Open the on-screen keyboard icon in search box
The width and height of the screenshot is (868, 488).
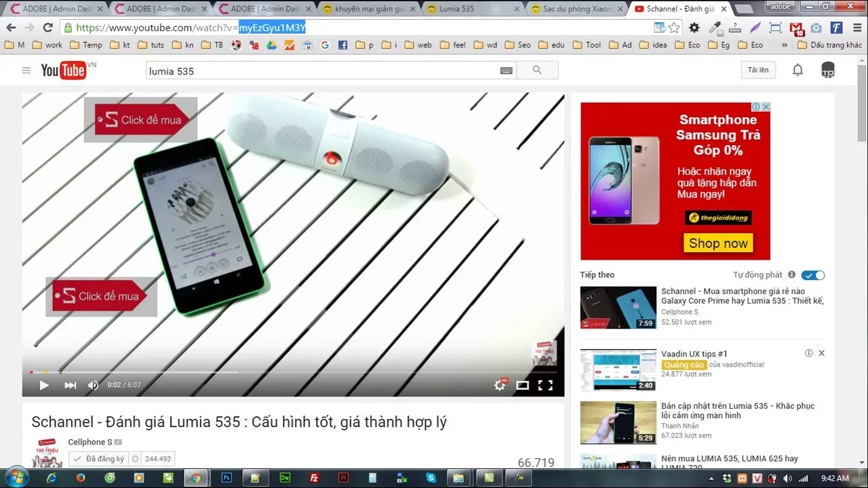coord(506,70)
